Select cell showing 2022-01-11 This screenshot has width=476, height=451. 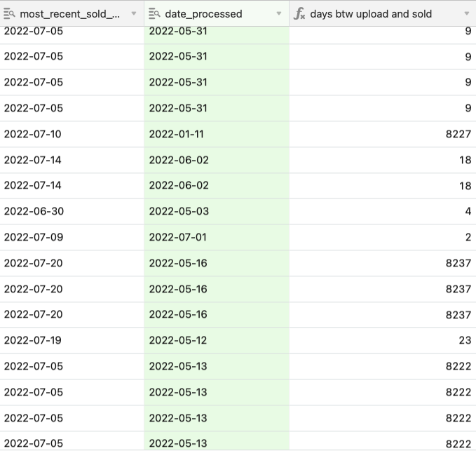pos(217,134)
